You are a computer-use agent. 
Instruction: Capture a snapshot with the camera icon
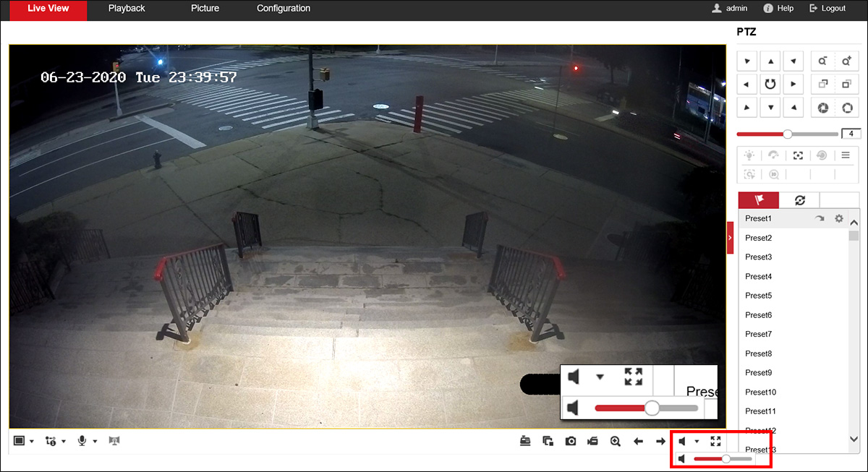click(571, 441)
